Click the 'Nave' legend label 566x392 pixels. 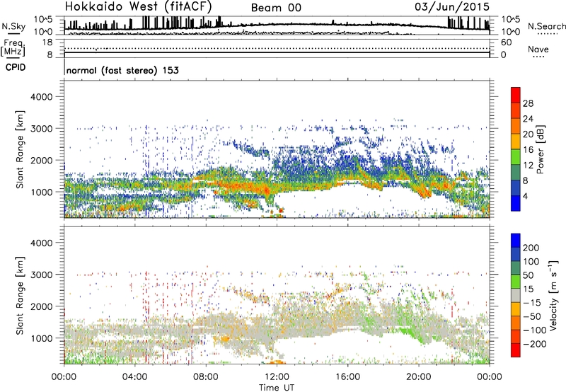click(538, 49)
